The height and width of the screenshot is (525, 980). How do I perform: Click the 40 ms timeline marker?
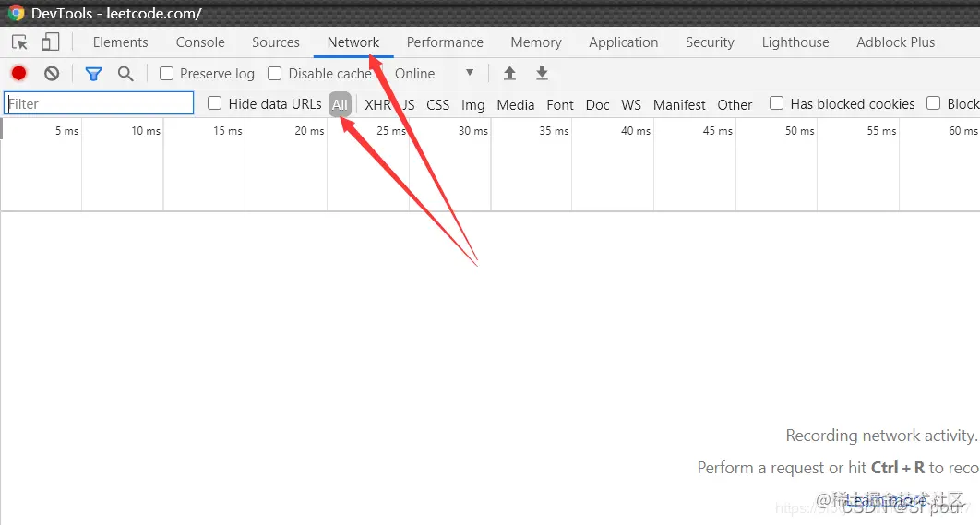(636, 131)
